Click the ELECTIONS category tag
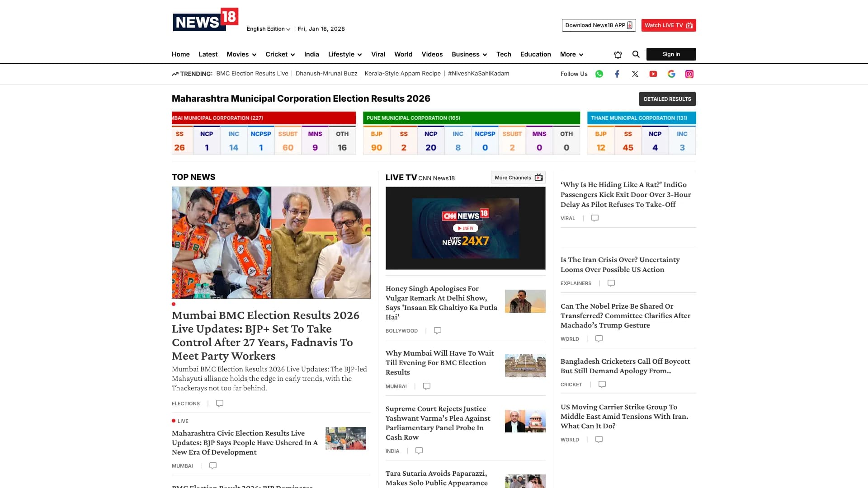 point(186,404)
